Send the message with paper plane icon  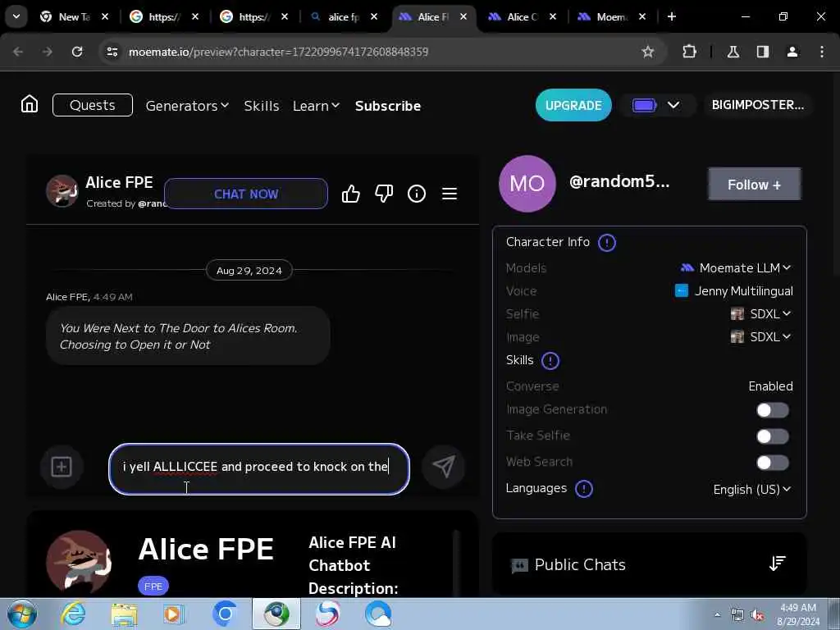tap(443, 467)
